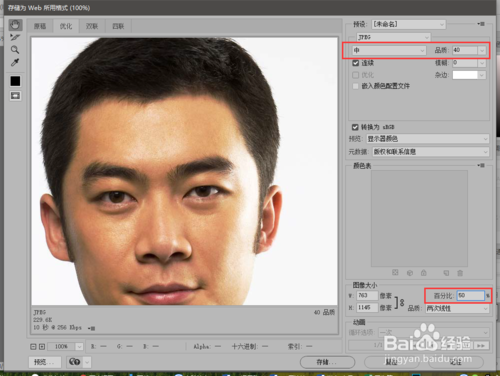
Task: Open the 两次线性 resample quality dropdown
Action: (458, 309)
